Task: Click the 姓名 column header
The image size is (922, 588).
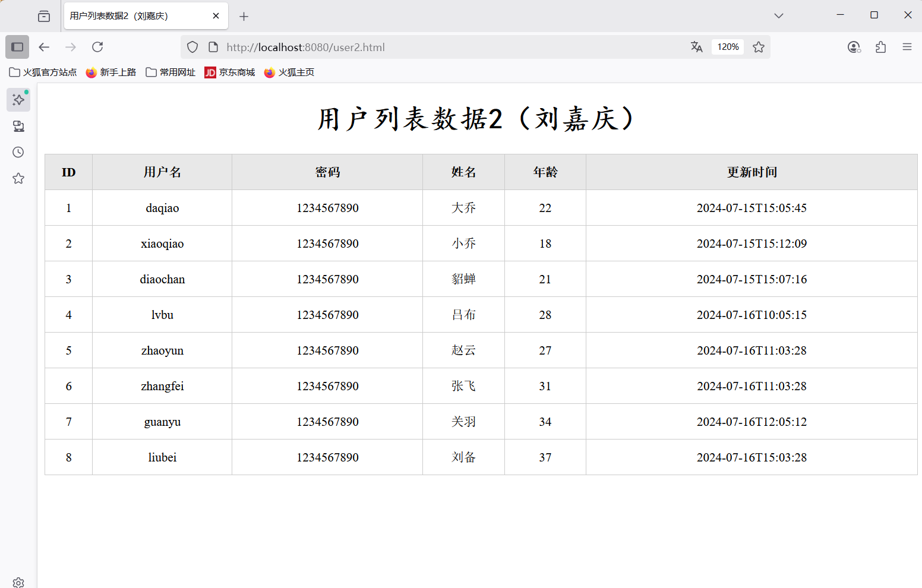Action: tap(464, 172)
